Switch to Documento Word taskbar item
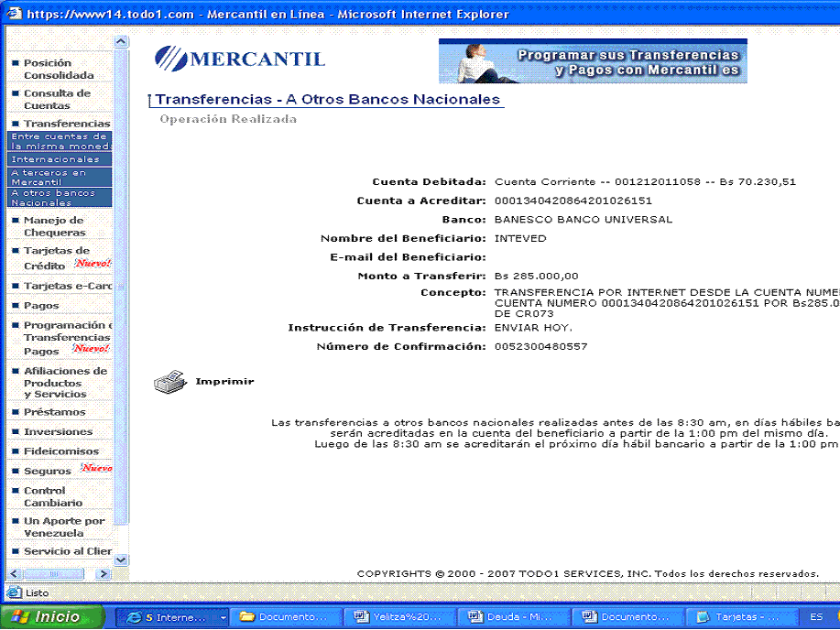The width and height of the screenshot is (840, 630). point(627,617)
